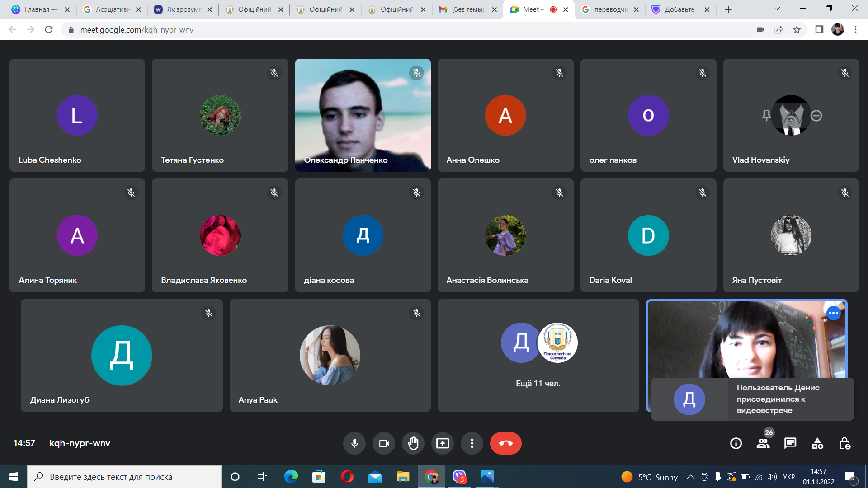Open meeting details info icon

[736, 443]
